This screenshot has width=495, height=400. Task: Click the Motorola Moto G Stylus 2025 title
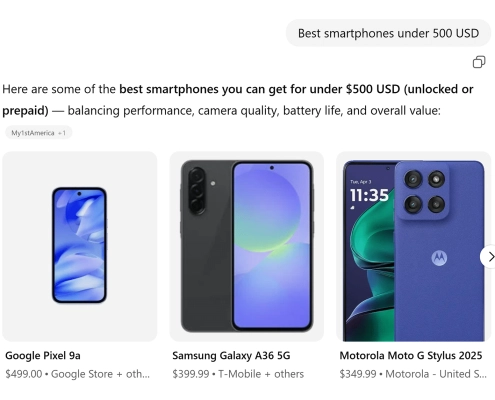click(411, 356)
